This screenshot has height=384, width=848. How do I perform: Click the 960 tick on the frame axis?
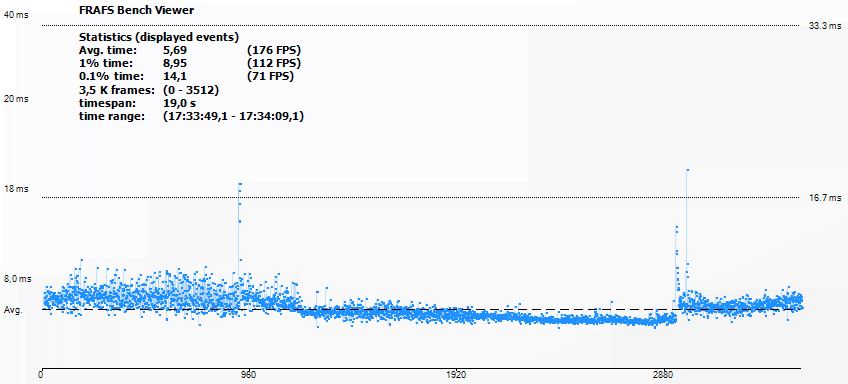pyautogui.click(x=248, y=374)
